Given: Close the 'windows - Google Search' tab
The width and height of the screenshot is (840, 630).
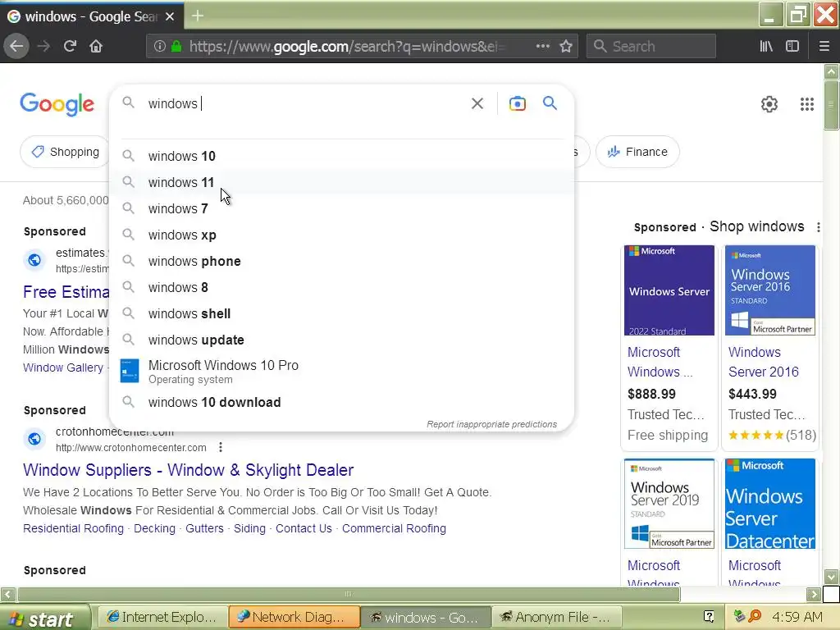Looking at the screenshot, I should (x=169, y=16).
